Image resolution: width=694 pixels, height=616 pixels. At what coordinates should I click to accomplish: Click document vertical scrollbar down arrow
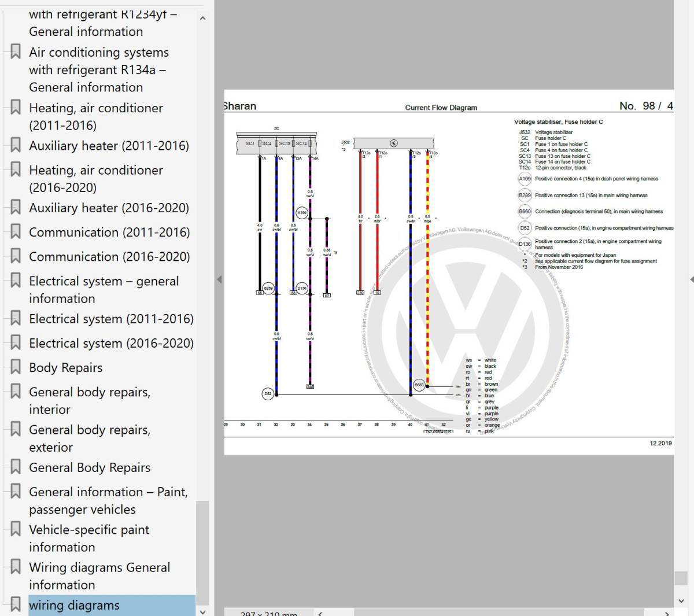pos(681,601)
